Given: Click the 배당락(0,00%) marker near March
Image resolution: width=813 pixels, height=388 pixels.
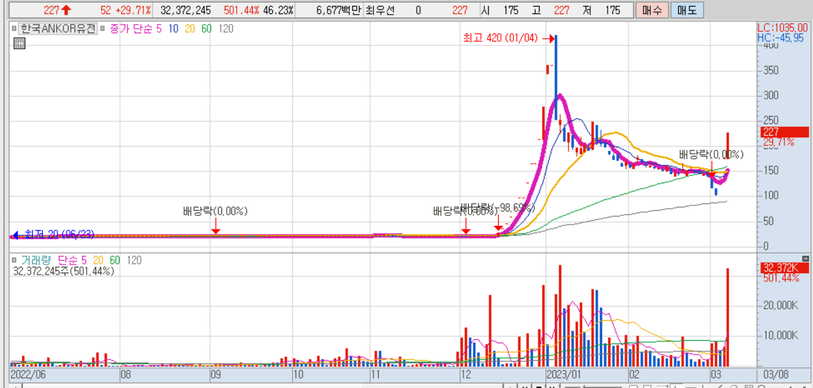Looking at the screenshot, I should (x=711, y=155).
